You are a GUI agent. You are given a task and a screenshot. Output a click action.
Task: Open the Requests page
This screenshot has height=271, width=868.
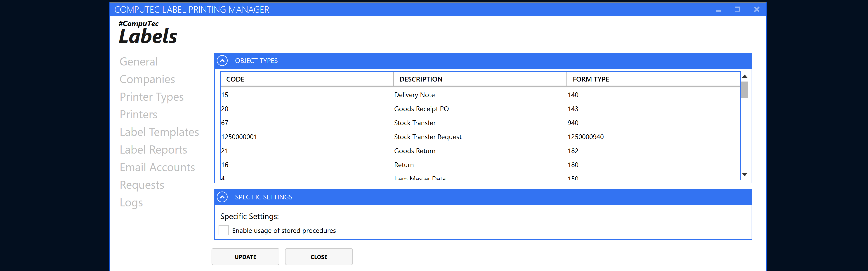(142, 185)
